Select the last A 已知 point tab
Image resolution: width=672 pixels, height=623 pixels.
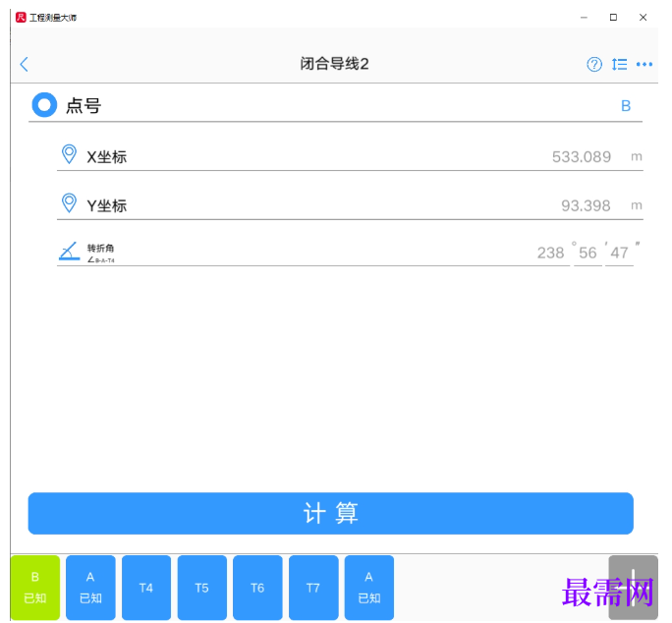369,588
